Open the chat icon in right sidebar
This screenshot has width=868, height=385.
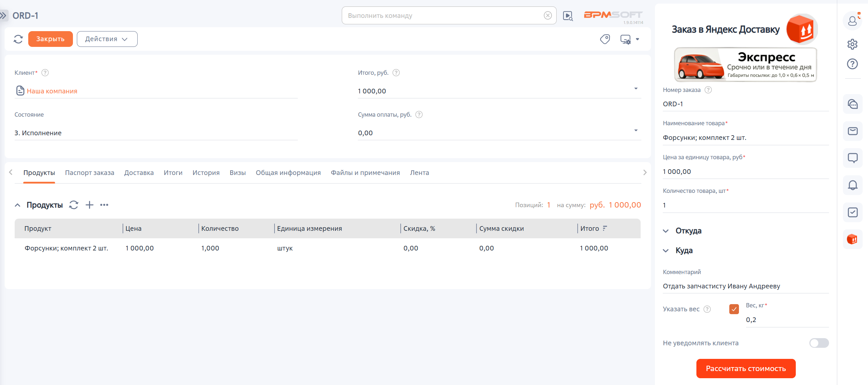click(x=853, y=104)
